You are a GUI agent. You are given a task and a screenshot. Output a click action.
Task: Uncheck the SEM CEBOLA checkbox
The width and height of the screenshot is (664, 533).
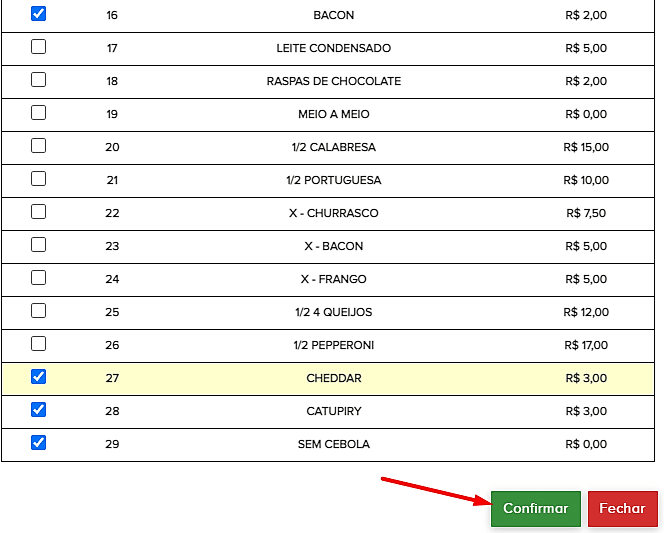point(38,442)
